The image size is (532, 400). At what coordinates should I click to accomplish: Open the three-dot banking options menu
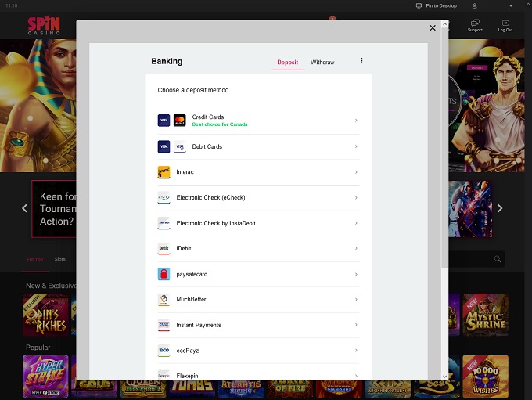pyautogui.click(x=361, y=61)
